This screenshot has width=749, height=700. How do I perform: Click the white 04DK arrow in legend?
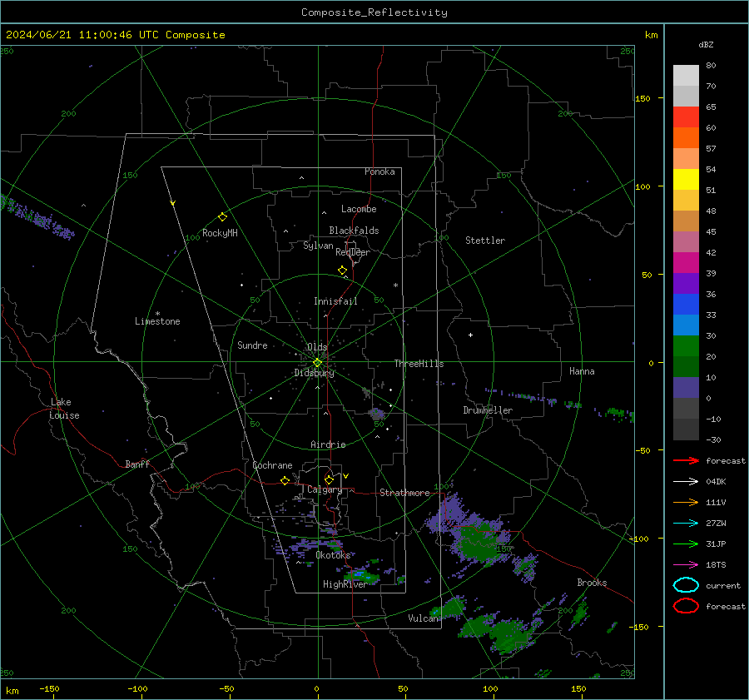click(x=686, y=482)
